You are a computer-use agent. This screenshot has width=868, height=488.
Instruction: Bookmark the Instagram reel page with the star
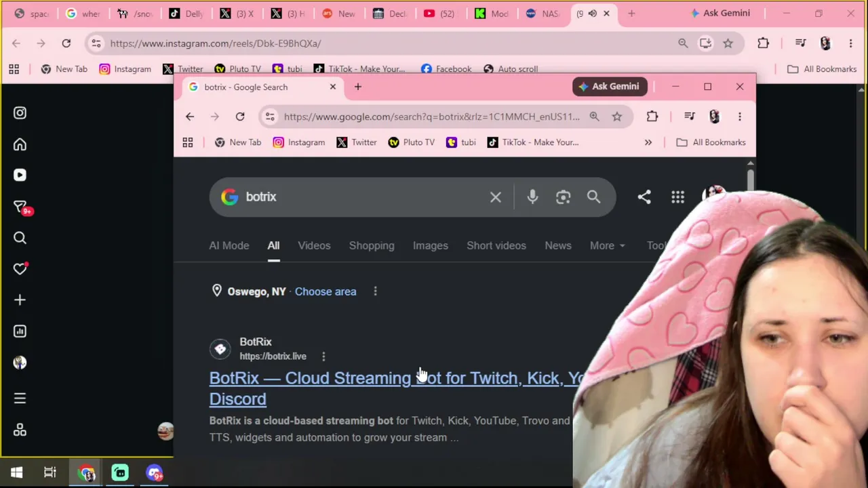coord(728,43)
